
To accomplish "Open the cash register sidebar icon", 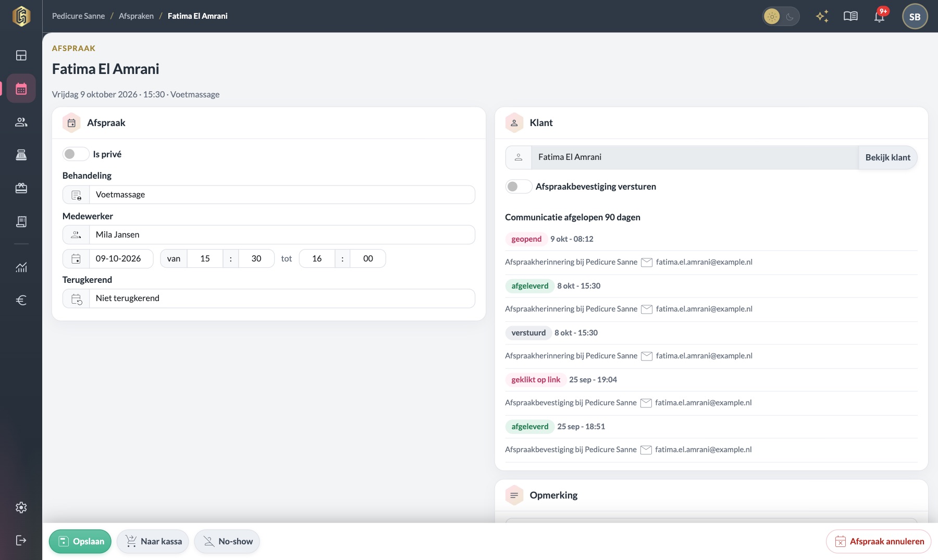I will point(21,155).
